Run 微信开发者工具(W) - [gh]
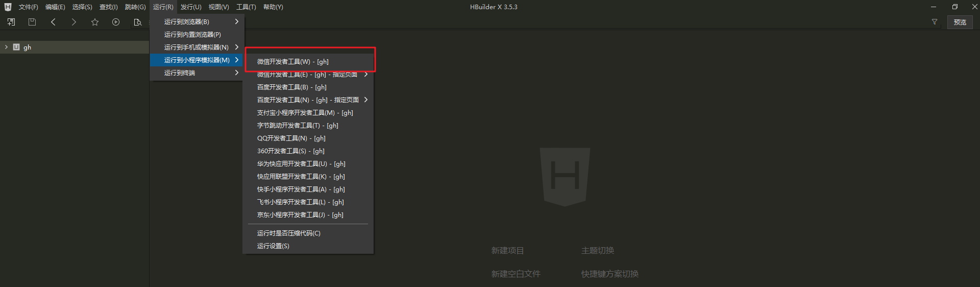Screen dimensions: 980x287 309,61
